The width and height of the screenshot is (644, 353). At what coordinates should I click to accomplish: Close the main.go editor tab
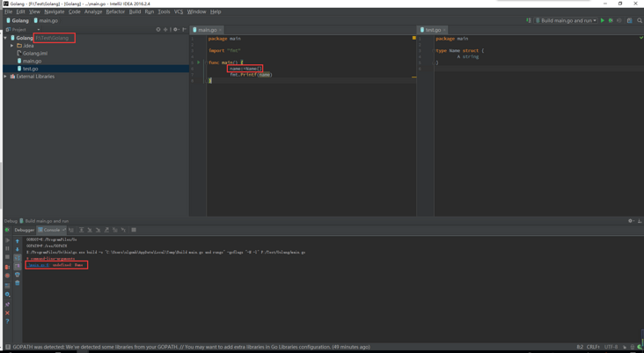point(220,30)
